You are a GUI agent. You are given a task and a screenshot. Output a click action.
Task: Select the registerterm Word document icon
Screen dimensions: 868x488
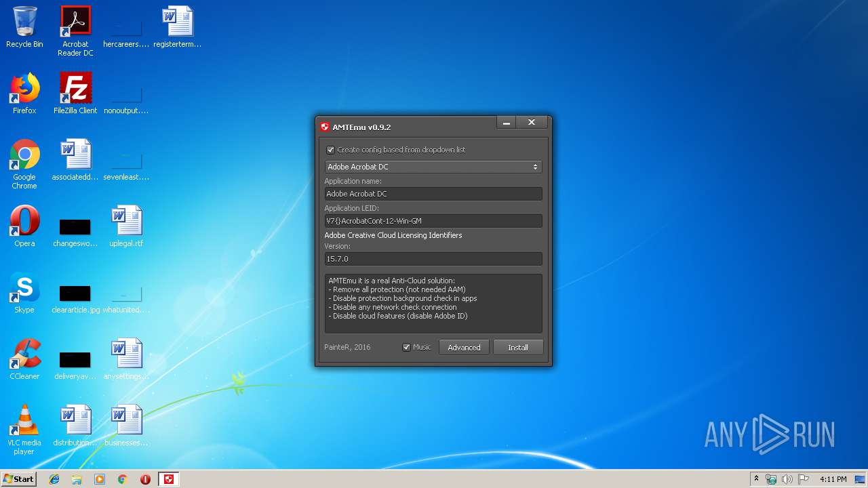(x=178, y=27)
